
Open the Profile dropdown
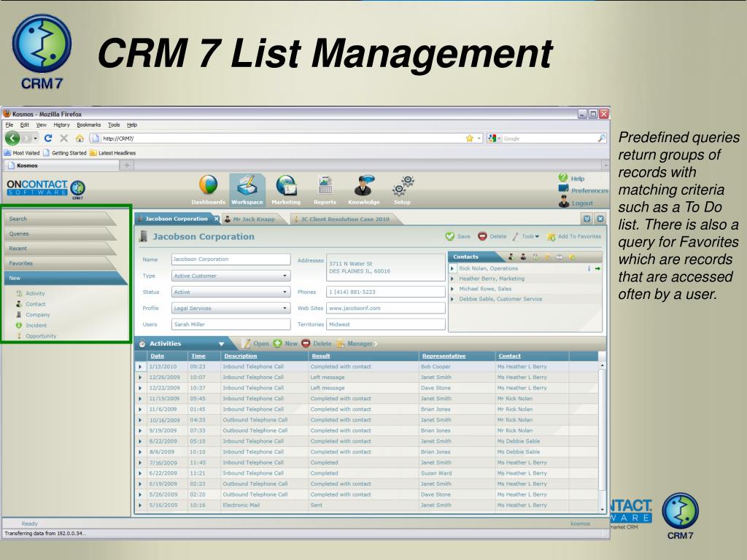tap(231, 308)
